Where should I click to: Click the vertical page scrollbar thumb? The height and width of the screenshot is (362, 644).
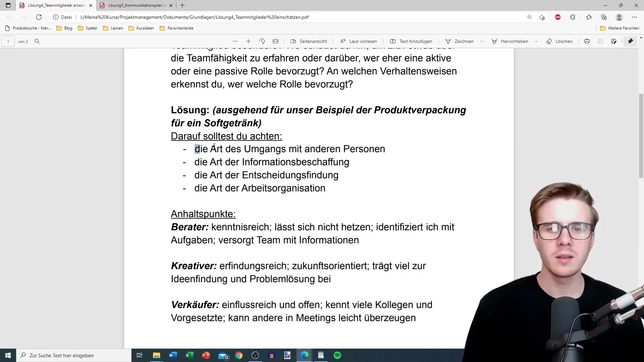point(641,136)
